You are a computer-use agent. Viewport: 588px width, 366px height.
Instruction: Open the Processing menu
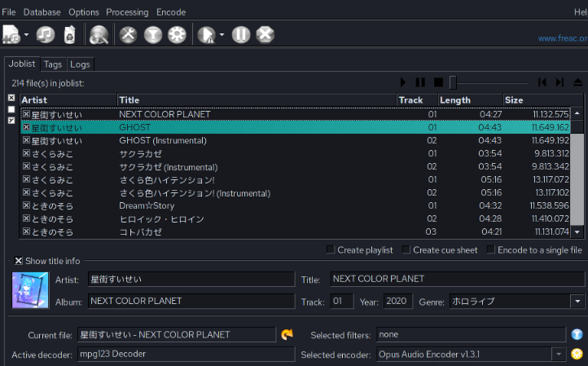[127, 12]
